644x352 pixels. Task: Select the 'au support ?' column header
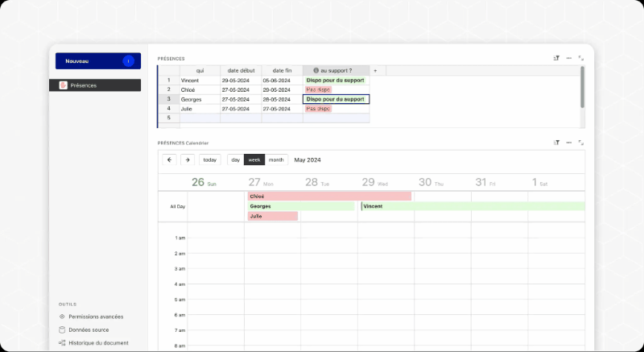click(x=336, y=71)
